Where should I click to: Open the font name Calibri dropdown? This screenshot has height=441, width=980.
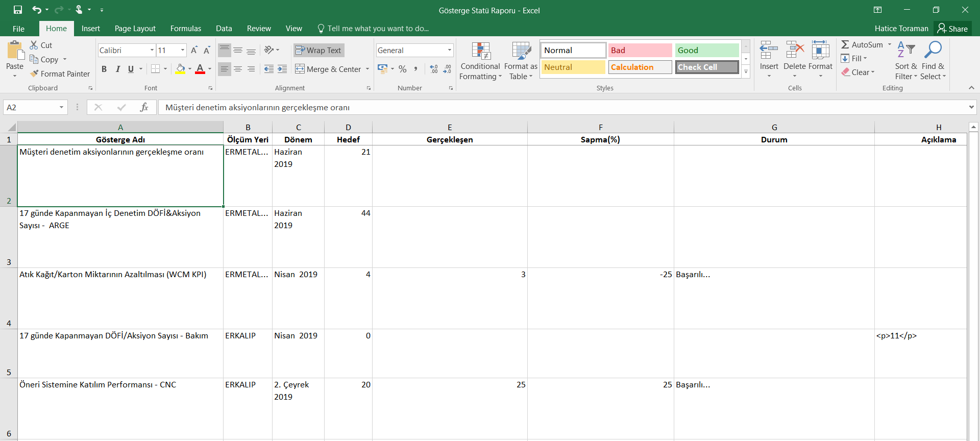(x=152, y=50)
